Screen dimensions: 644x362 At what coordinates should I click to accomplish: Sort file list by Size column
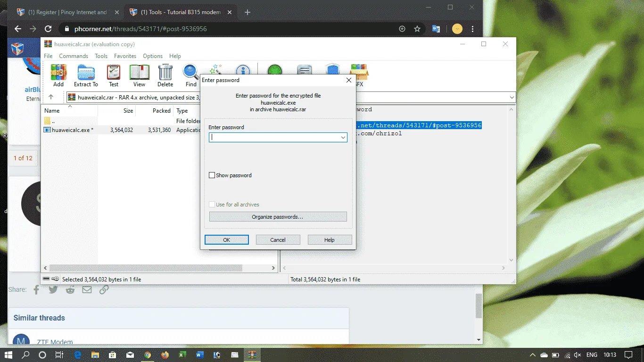pyautogui.click(x=117, y=111)
